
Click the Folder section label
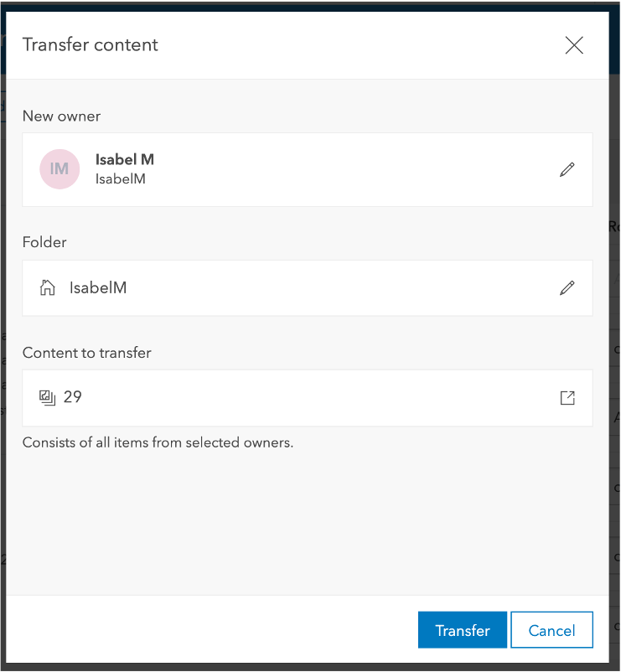[44, 242]
